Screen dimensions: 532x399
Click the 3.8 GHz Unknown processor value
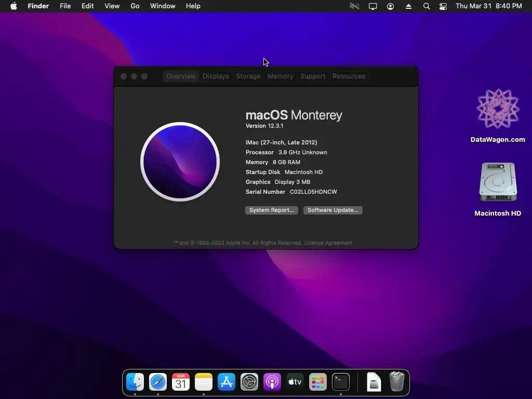point(303,152)
